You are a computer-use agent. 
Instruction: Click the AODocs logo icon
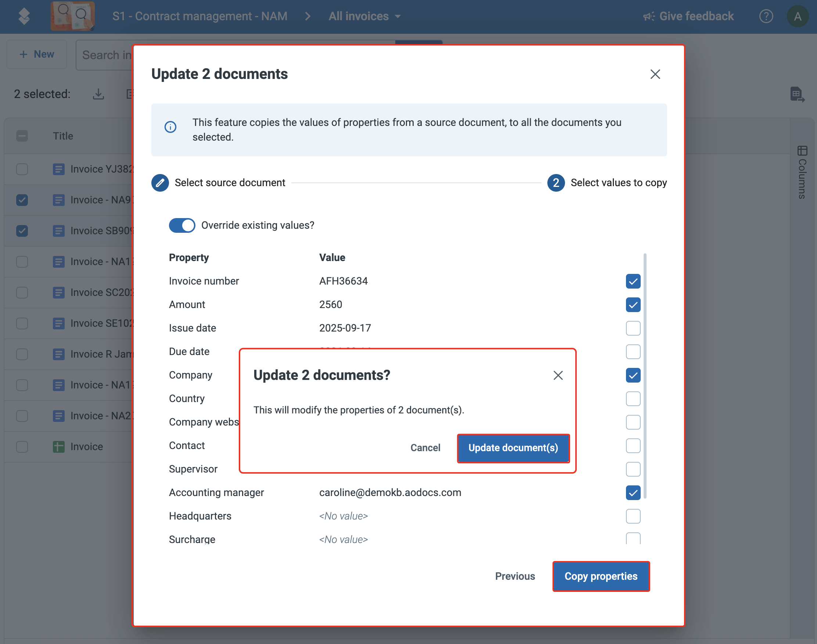(24, 16)
